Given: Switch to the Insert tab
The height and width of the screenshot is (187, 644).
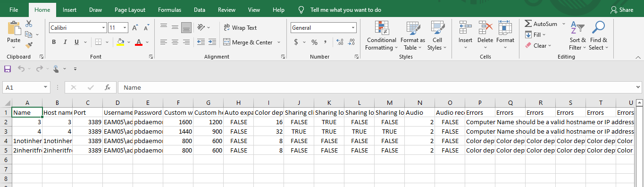Looking at the screenshot, I should (70, 9).
